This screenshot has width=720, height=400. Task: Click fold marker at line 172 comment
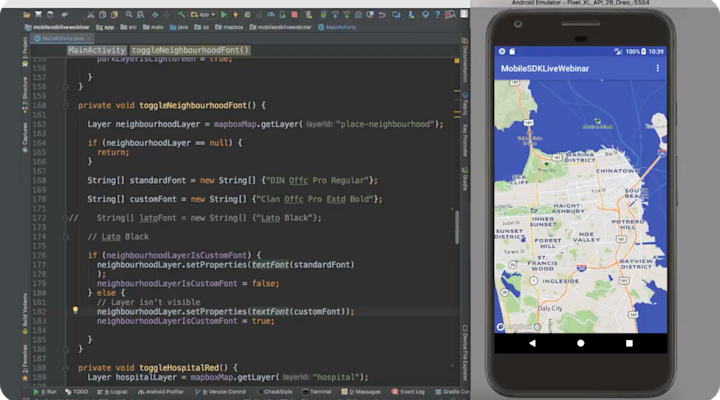pyautogui.click(x=66, y=218)
